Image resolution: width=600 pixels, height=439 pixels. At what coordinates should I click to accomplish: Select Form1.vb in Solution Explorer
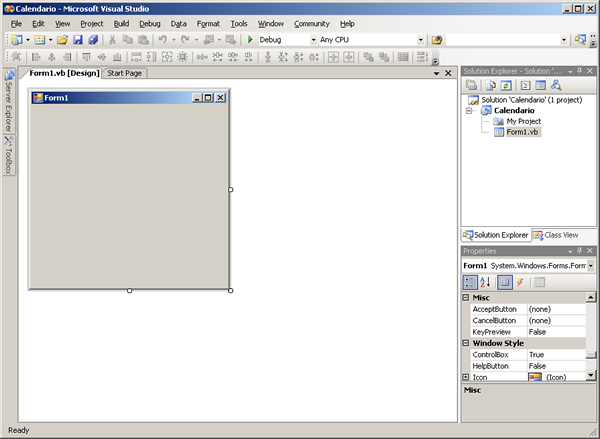(x=522, y=132)
